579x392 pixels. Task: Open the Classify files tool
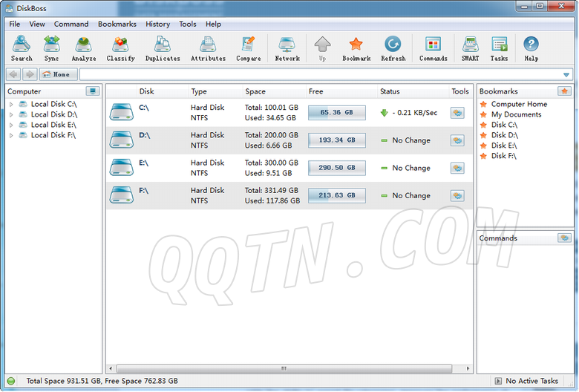(120, 48)
